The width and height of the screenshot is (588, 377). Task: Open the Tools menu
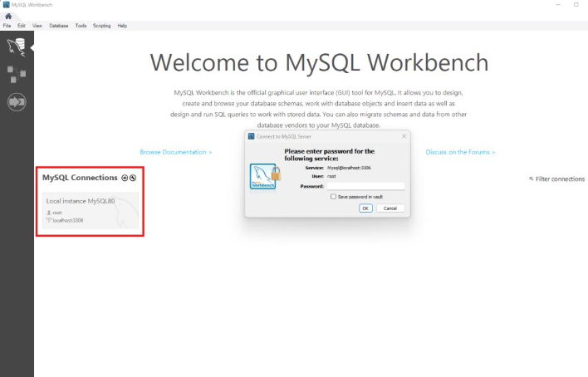point(81,26)
